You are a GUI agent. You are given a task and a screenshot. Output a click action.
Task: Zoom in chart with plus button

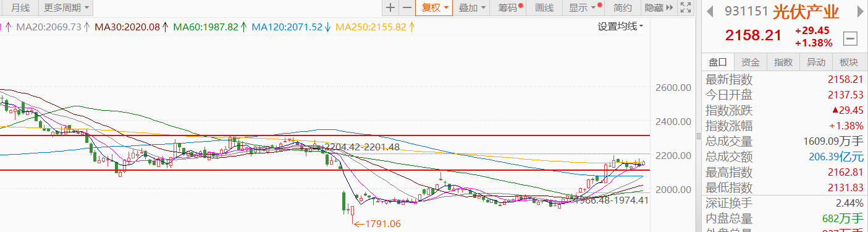(390, 8)
